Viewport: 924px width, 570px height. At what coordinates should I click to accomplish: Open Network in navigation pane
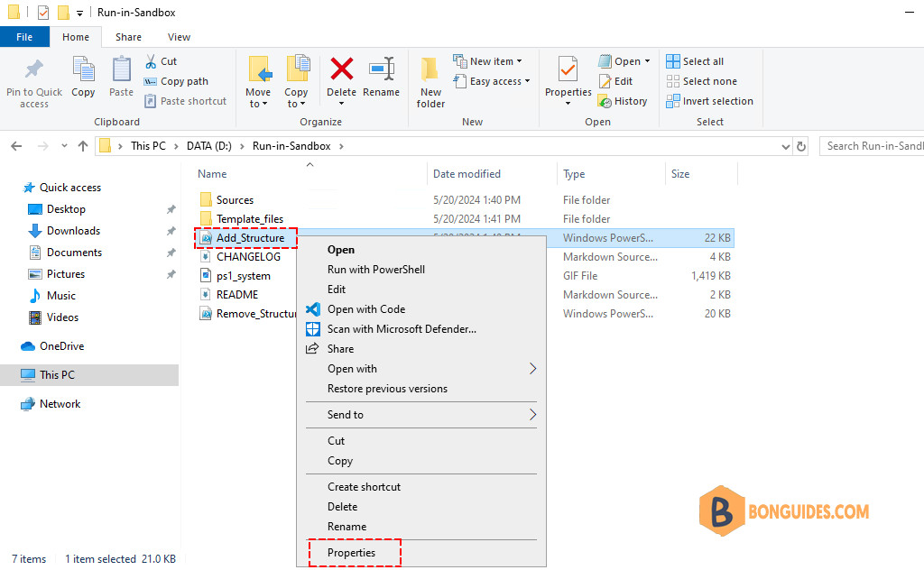coord(60,404)
